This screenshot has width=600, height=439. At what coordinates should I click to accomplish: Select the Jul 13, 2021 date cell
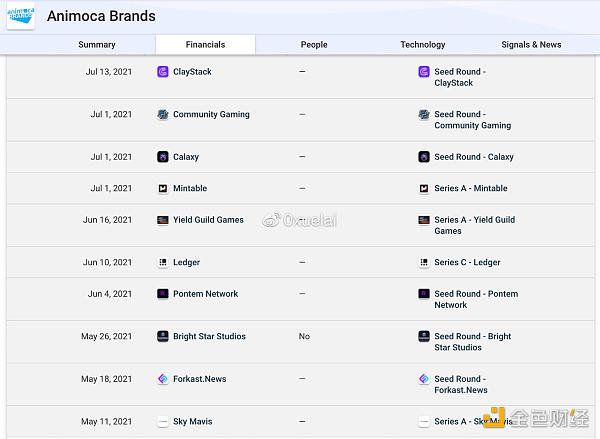pos(109,72)
